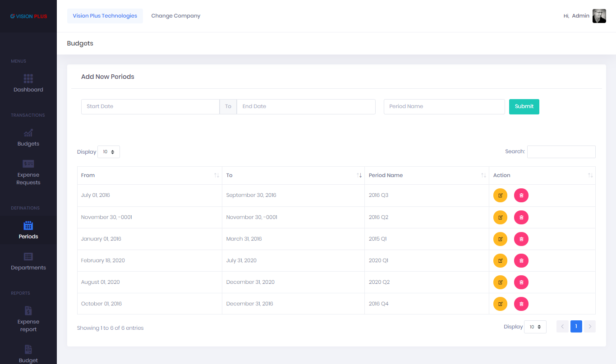Viewport: 616px width, 364px height.
Task: Click the Start Date input field
Action: (x=150, y=107)
